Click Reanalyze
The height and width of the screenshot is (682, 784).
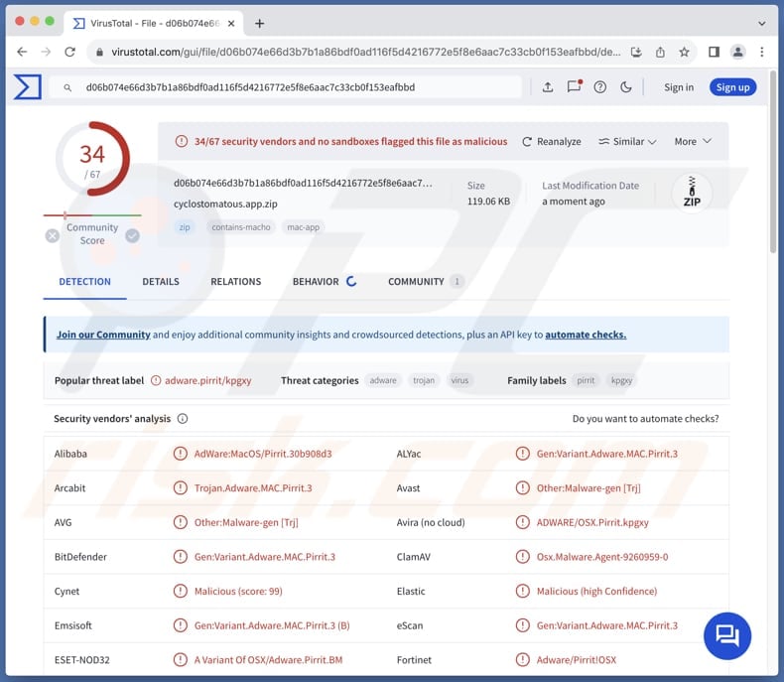tap(552, 142)
